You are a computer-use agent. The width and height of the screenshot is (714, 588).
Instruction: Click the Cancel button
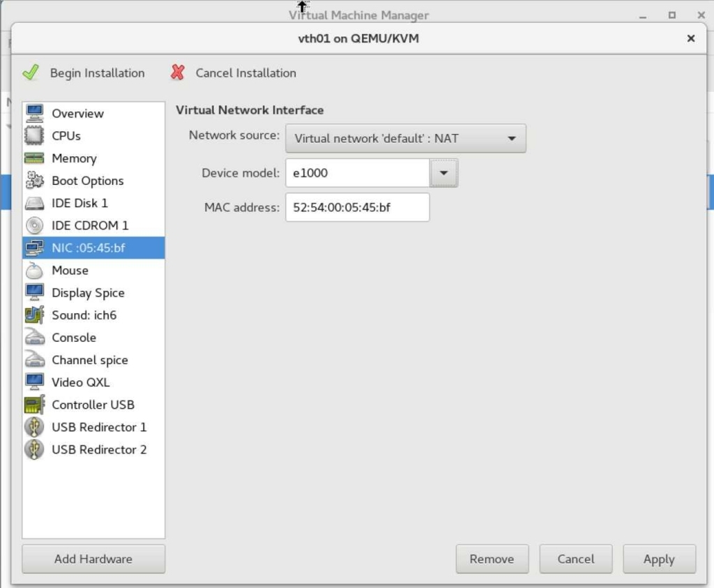[x=576, y=559]
